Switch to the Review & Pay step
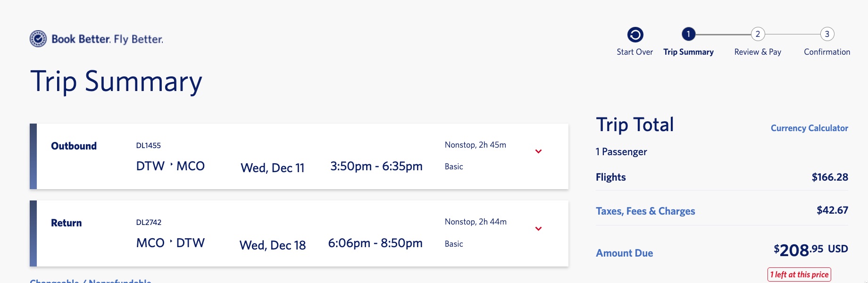Viewport: 868px width, 283px height. pos(757,52)
